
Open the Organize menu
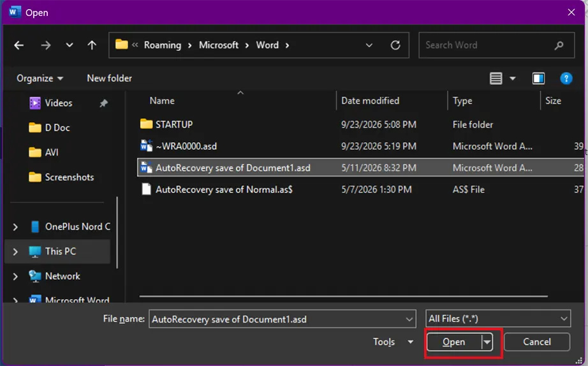[40, 78]
